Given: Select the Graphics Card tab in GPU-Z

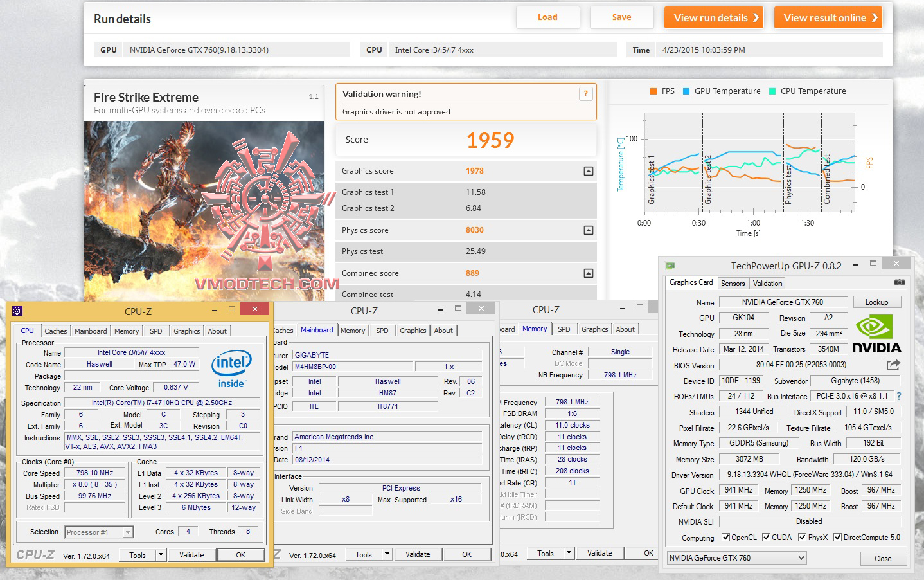Looking at the screenshot, I should [691, 282].
